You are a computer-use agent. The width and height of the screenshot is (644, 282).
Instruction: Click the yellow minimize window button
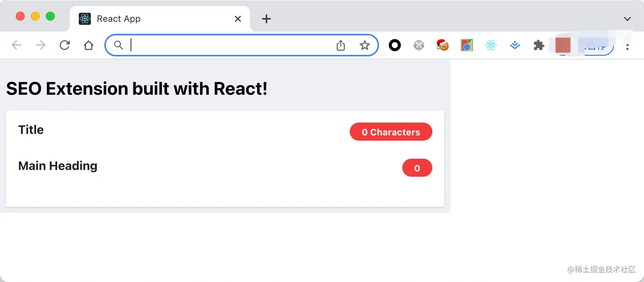(35, 16)
